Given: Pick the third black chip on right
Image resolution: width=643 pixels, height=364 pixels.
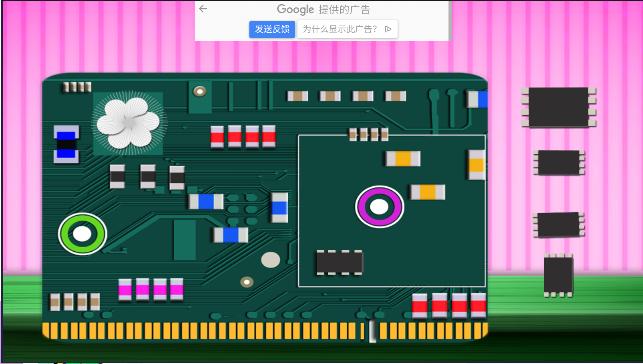Looking at the screenshot, I should click(x=559, y=225).
